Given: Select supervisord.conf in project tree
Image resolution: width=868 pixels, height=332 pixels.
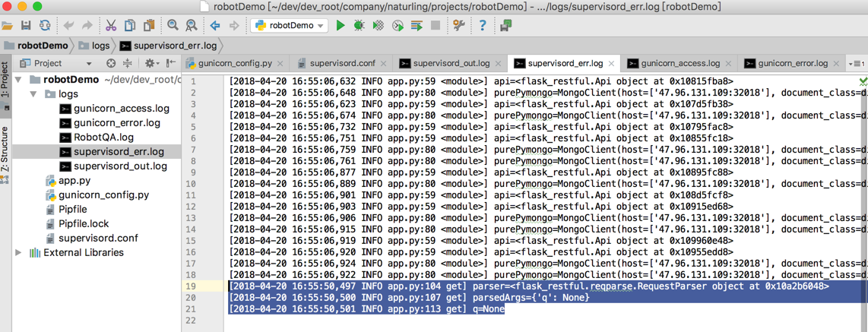Looking at the screenshot, I should (x=90, y=238).
